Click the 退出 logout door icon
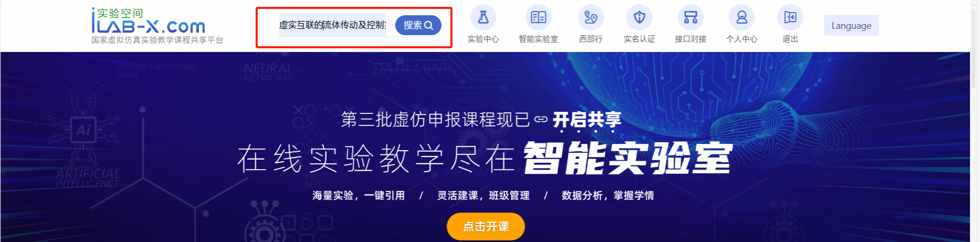Image resolution: width=980 pixels, height=242 pixels. pos(790,17)
